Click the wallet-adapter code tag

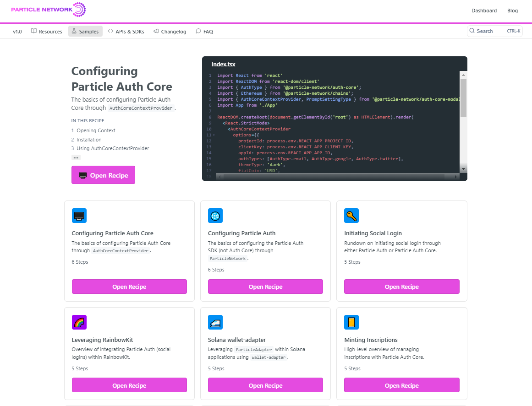tap(269, 357)
